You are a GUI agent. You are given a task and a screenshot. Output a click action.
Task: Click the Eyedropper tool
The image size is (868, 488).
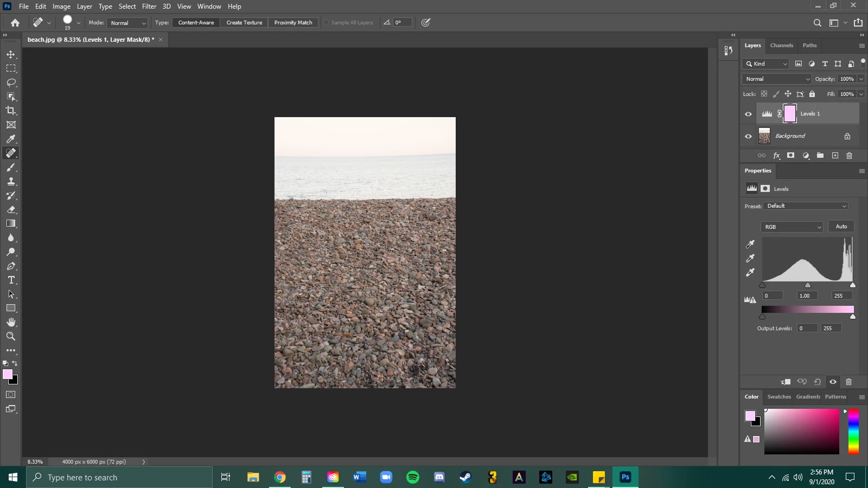(x=11, y=139)
